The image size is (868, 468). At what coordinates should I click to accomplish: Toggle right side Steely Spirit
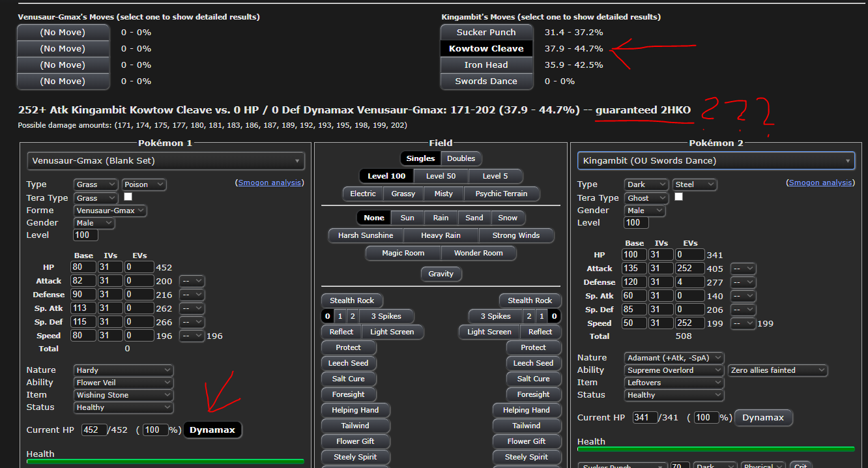point(527,457)
